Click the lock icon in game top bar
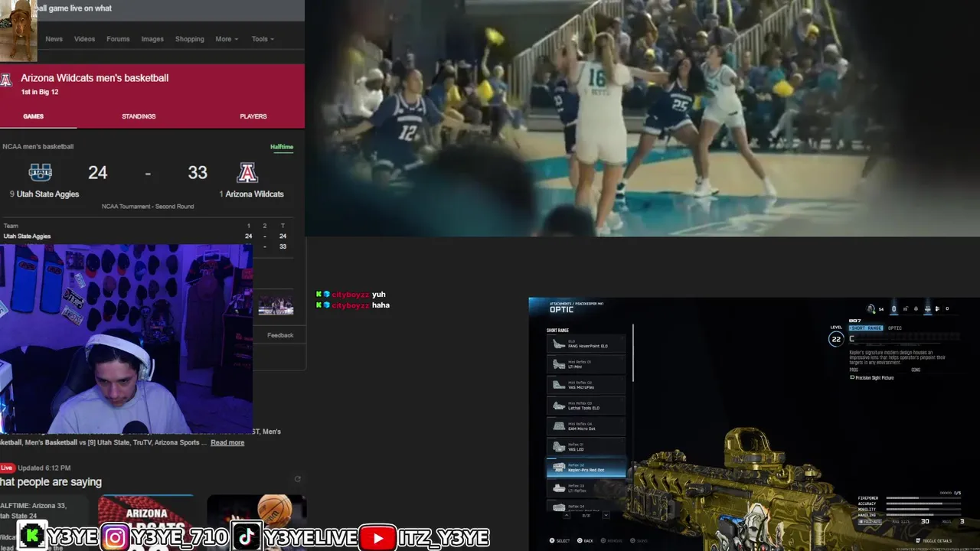This screenshot has width=980, height=551. point(905,308)
